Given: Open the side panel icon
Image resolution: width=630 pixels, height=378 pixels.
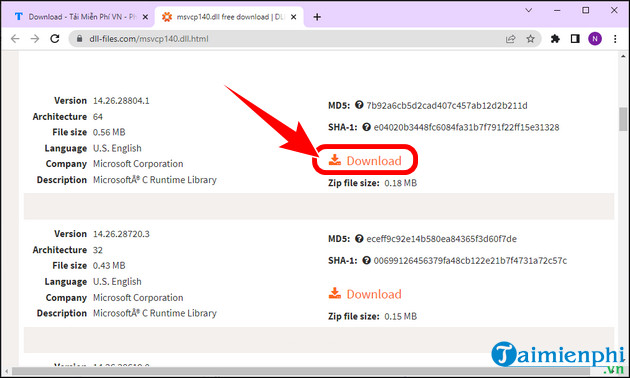Looking at the screenshot, I should (575, 39).
